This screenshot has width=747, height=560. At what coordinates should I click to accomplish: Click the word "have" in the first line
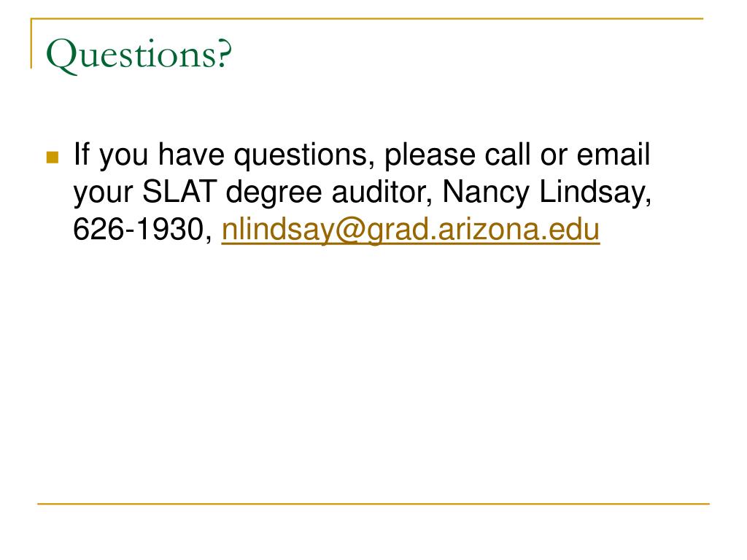(x=191, y=155)
